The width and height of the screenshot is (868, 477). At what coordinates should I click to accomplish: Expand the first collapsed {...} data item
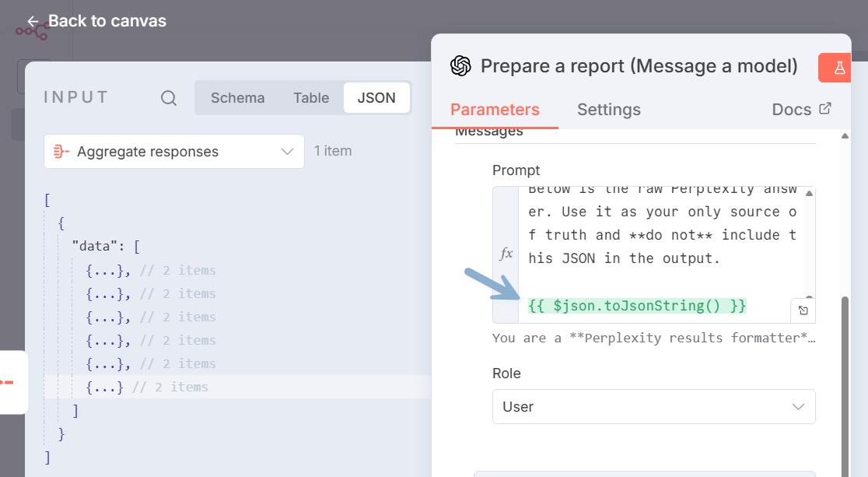(x=107, y=270)
